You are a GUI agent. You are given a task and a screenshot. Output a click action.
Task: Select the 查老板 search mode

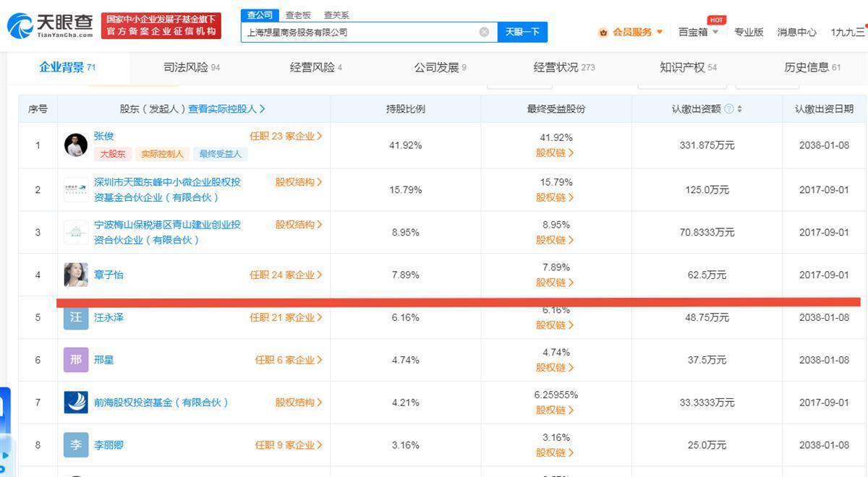click(x=298, y=14)
